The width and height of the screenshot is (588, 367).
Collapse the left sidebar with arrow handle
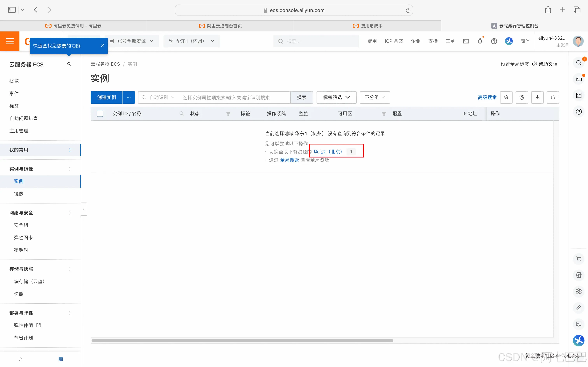click(84, 209)
